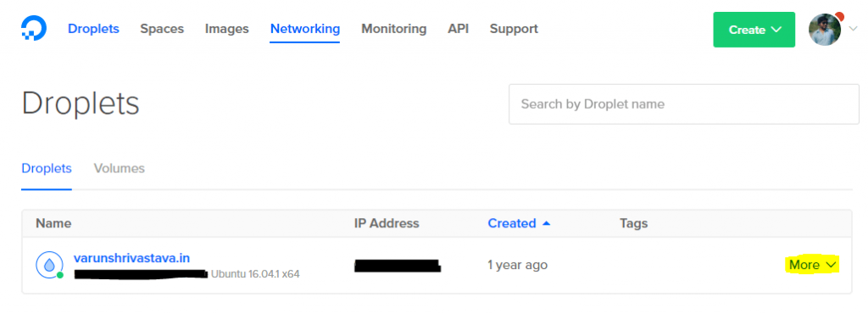Expand the More actions dropdown
868x314 pixels.
813,265
